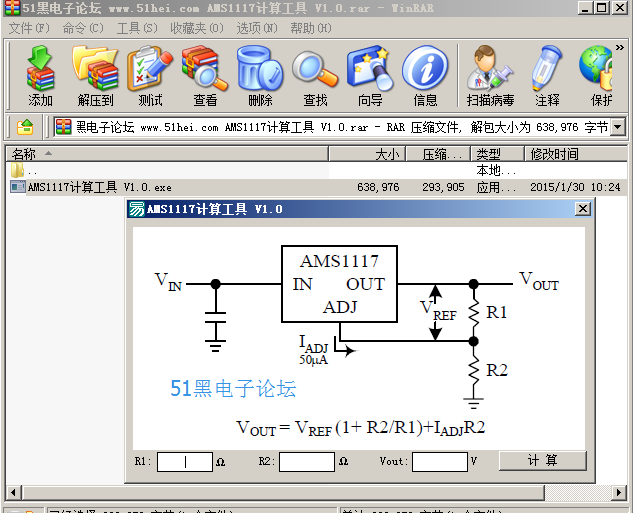Click the AMS1117 dialog title icon
This screenshot has height=513, width=633.
click(136, 209)
